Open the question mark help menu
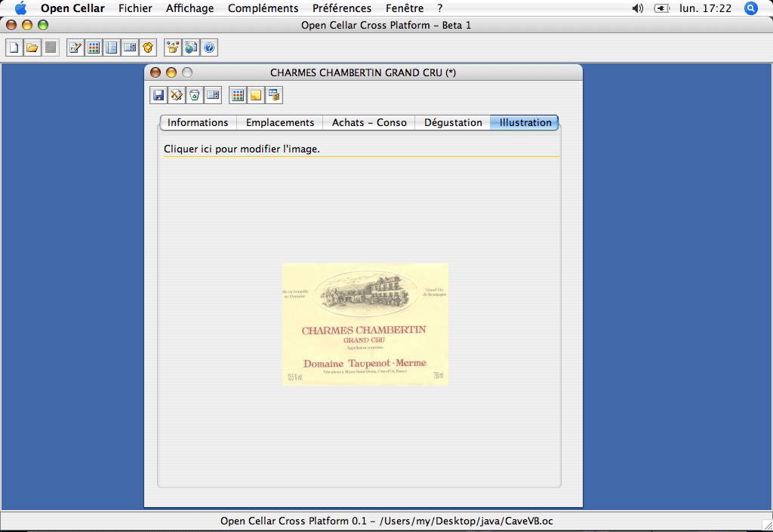The width and height of the screenshot is (773, 532). (x=440, y=8)
